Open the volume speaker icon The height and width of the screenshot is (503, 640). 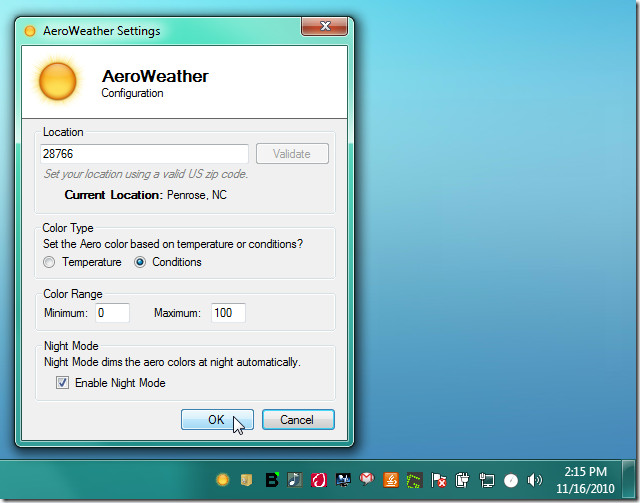[534, 480]
